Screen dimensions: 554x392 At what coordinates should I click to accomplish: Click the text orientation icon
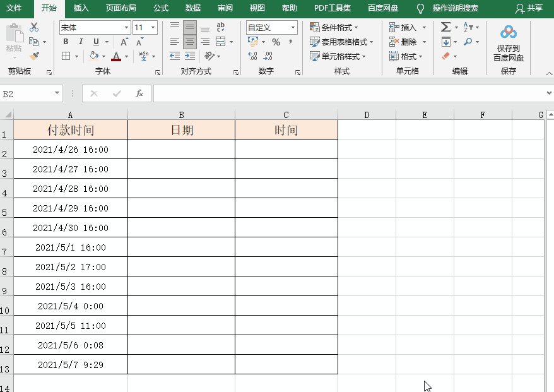209,56
